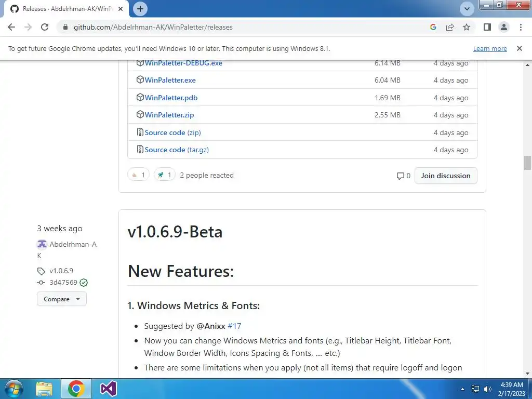Open issue #17 link
532x399 pixels.
(234, 326)
